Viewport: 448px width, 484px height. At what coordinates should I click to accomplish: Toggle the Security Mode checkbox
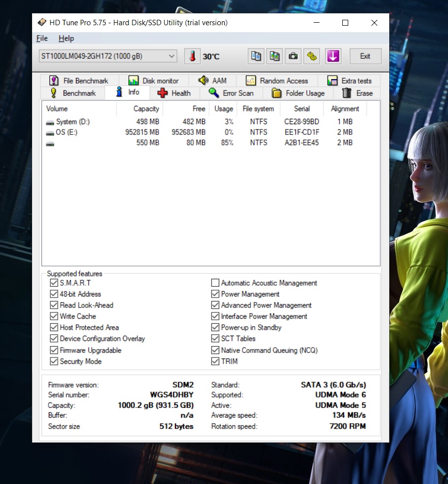(x=54, y=361)
